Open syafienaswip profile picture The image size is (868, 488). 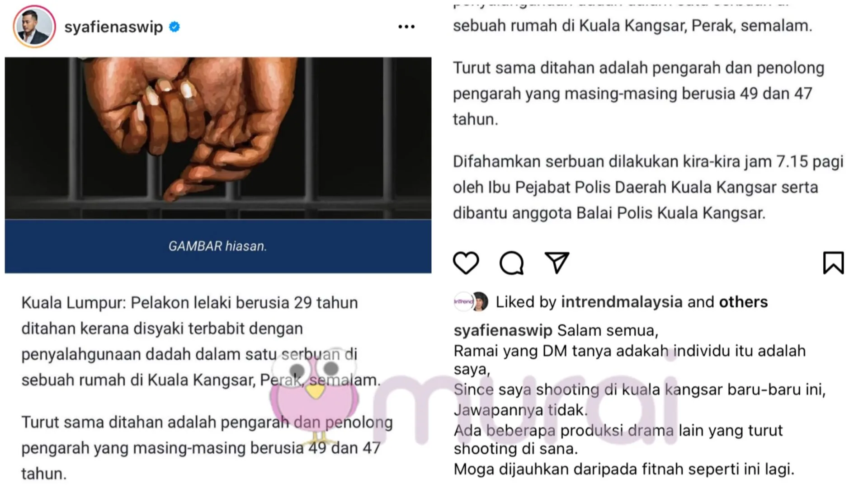pos(34,27)
